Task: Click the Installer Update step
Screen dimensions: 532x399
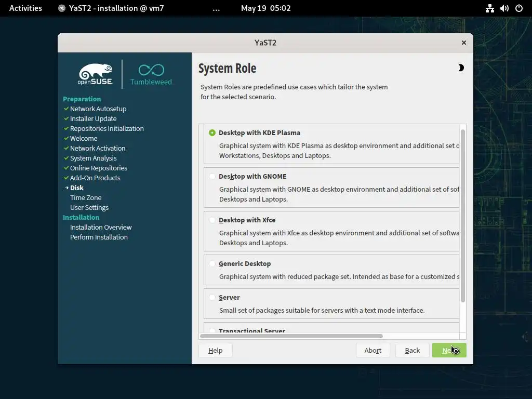Action: (94, 119)
